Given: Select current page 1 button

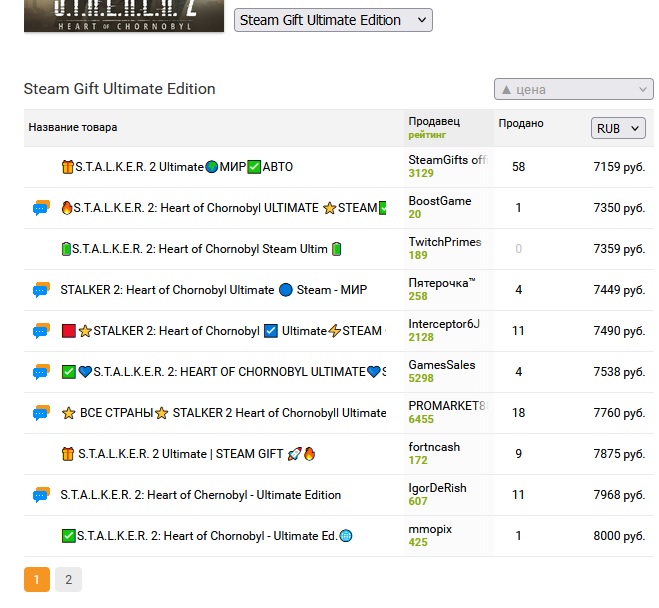Looking at the screenshot, I should [x=37, y=579].
